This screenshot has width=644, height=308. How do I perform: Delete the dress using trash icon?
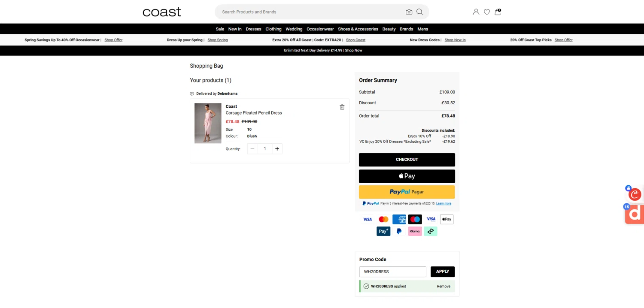[342, 107]
